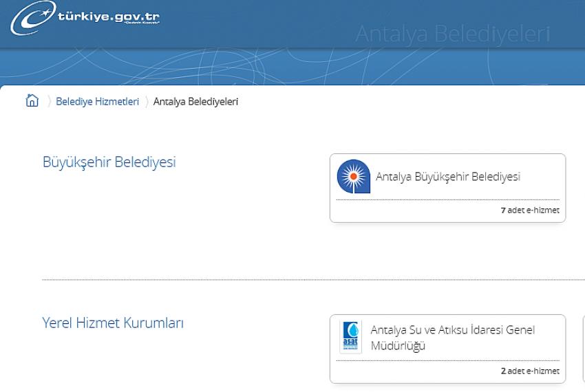Open the Belediye Hizmetleri breadcrumb link

click(97, 102)
